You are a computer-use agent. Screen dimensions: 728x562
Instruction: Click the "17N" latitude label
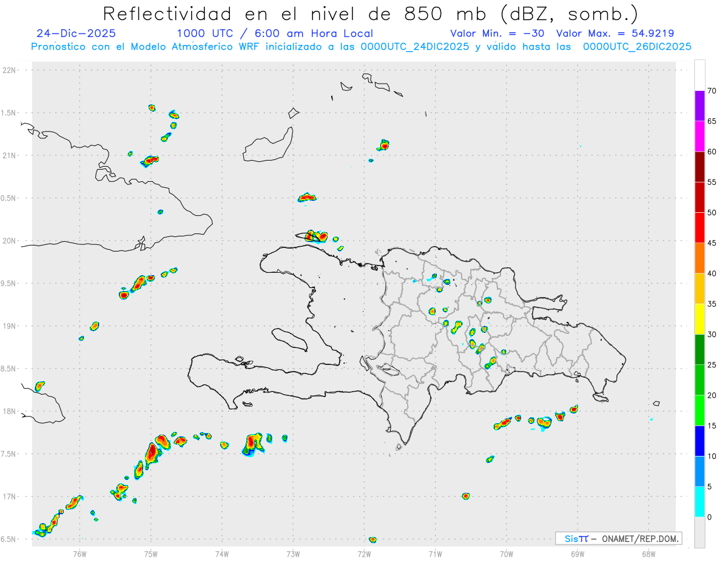pos(10,497)
